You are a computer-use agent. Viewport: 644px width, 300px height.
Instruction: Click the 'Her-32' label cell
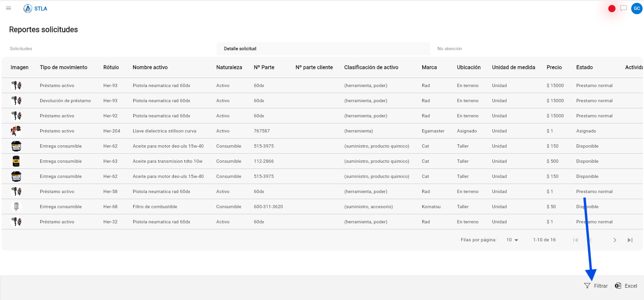tap(110, 222)
